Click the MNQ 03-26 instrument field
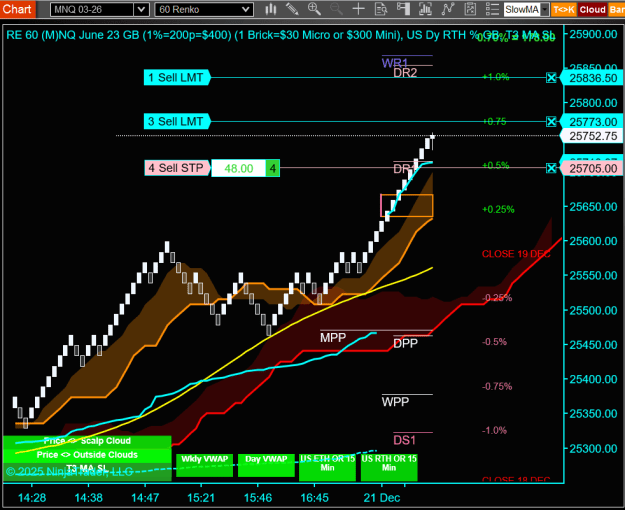This screenshot has height=510, width=625. pyautogui.click(x=92, y=10)
